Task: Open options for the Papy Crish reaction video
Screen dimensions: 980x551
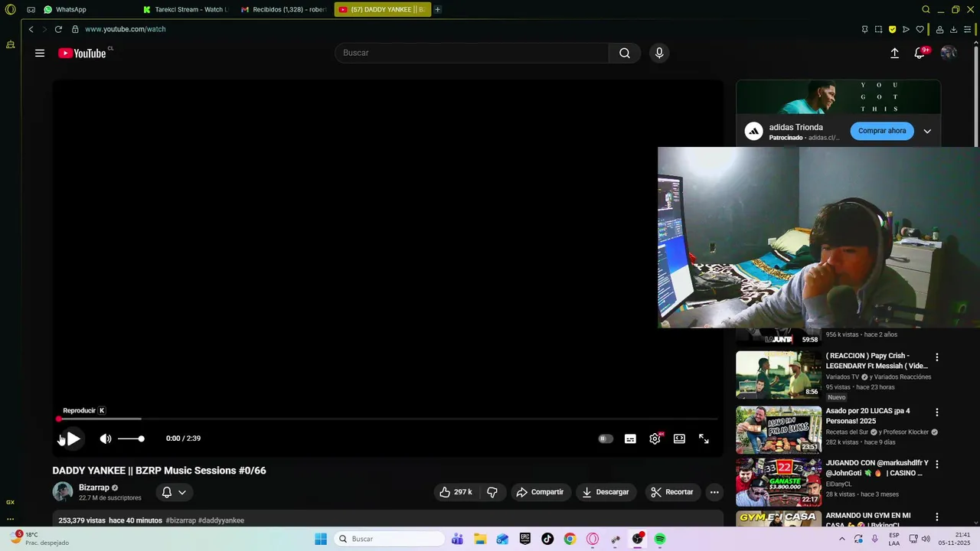Action: pyautogui.click(x=936, y=357)
